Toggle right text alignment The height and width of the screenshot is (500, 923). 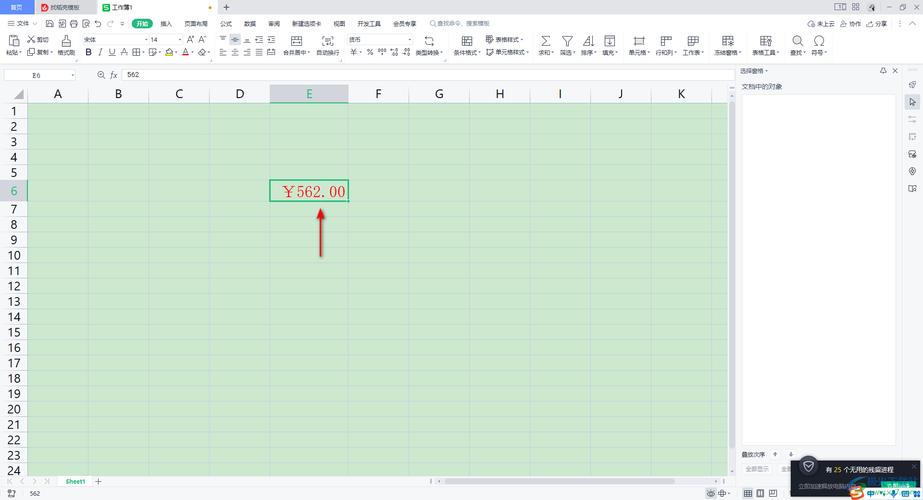pos(247,52)
